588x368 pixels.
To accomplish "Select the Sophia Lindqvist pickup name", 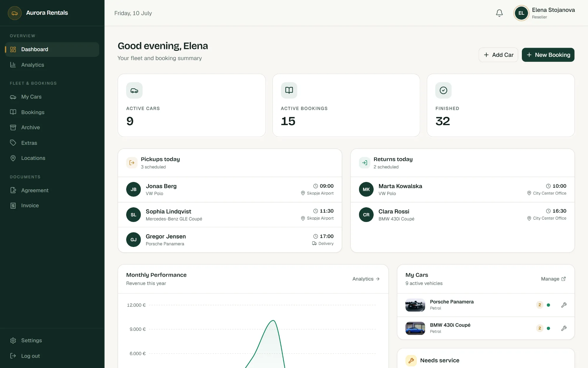I will coord(168,211).
